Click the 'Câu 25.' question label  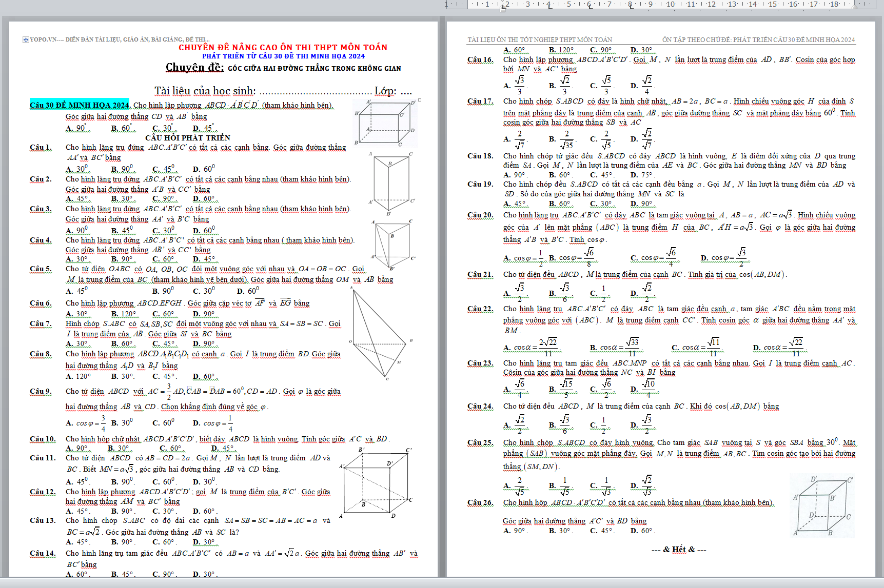click(x=480, y=443)
